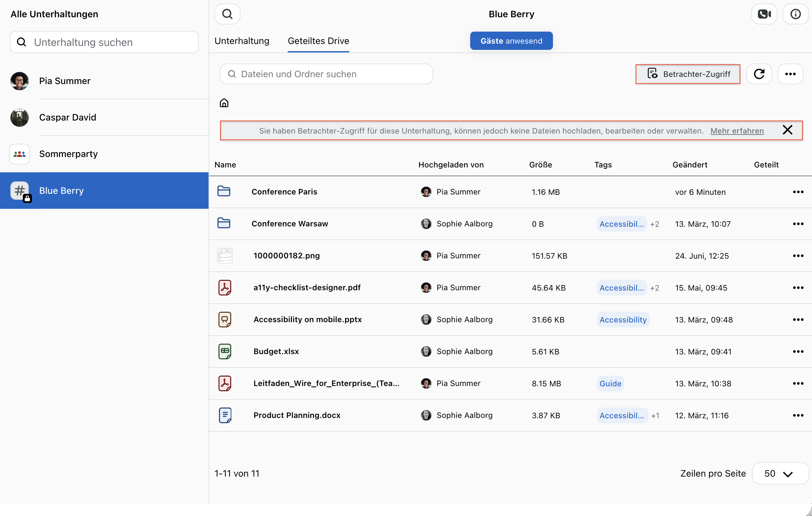Click the Guide tag on Leitfaden row
This screenshot has height=516, width=812.
click(x=610, y=383)
